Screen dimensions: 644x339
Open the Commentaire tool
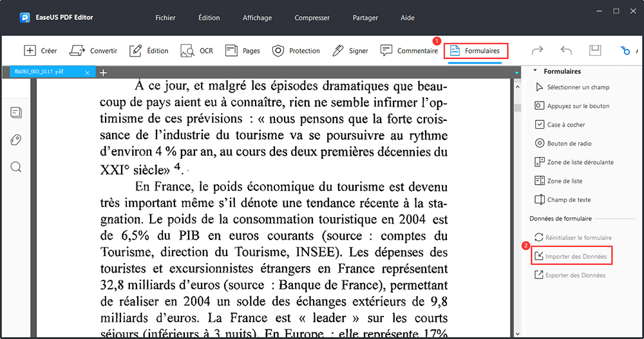click(x=409, y=50)
